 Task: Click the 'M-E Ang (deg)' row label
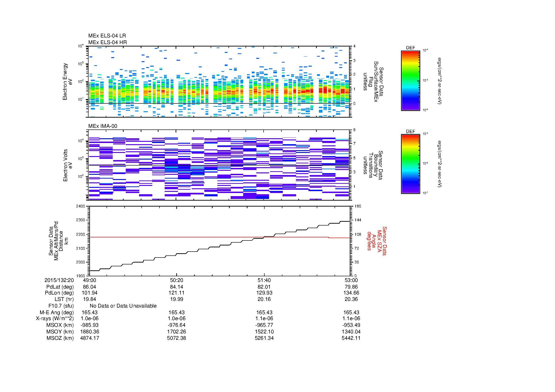(57, 313)
